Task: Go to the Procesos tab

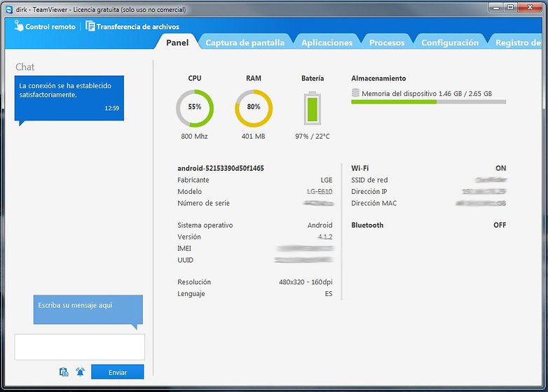Action: pos(387,43)
